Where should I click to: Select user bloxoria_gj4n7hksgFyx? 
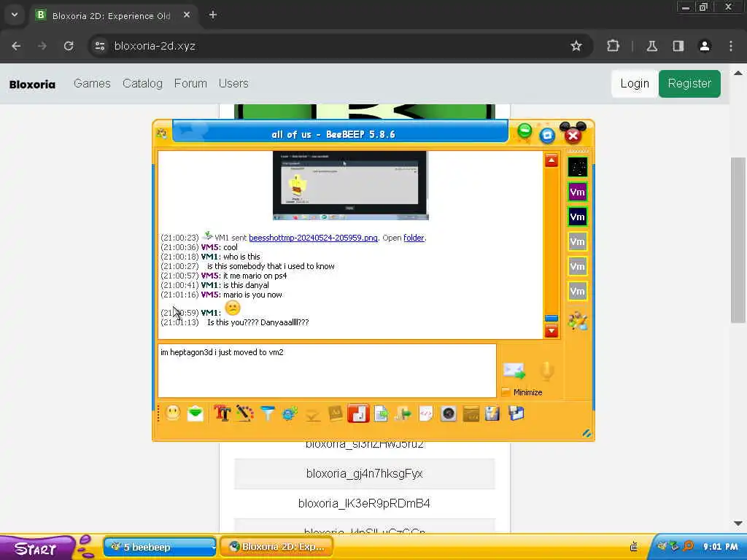365,474
